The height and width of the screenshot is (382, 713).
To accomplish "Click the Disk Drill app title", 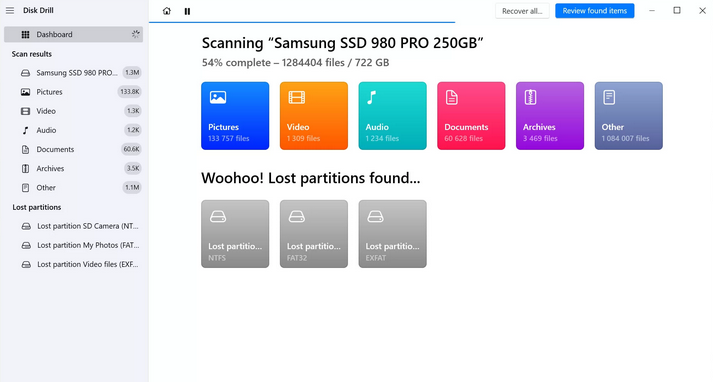I will [x=38, y=10].
